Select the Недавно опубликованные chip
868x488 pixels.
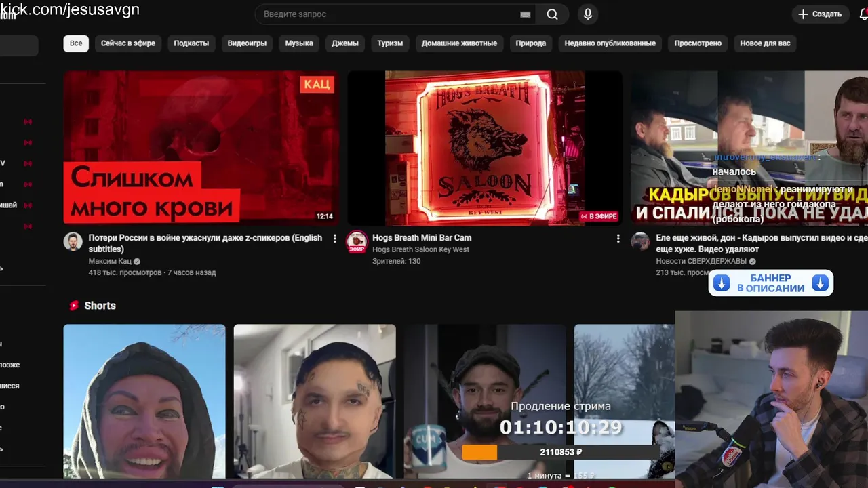[610, 43]
